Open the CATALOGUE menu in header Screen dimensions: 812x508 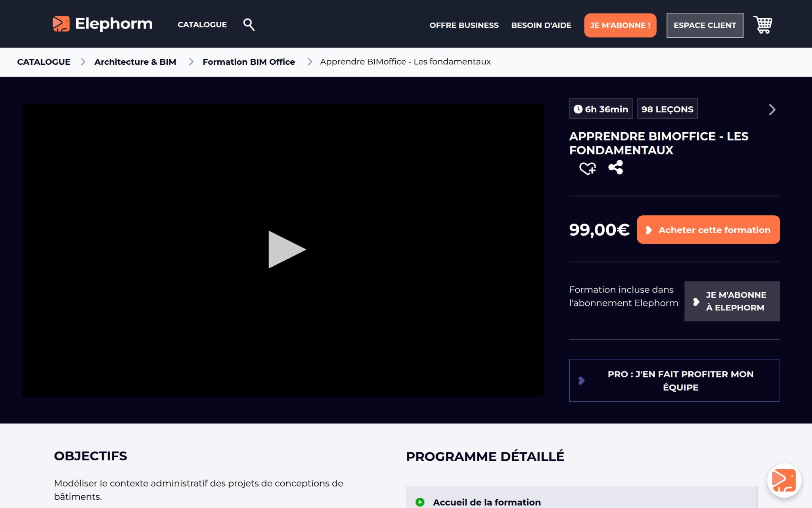(202, 25)
